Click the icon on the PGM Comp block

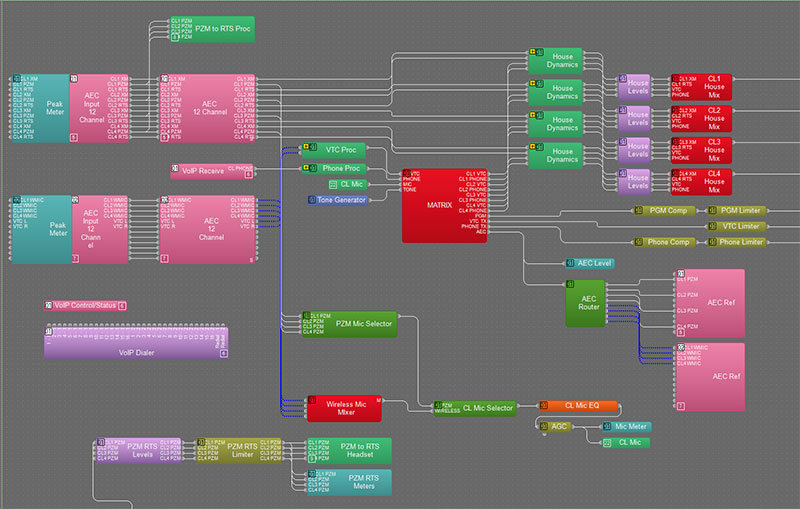pyautogui.click(x=637, y=211)
